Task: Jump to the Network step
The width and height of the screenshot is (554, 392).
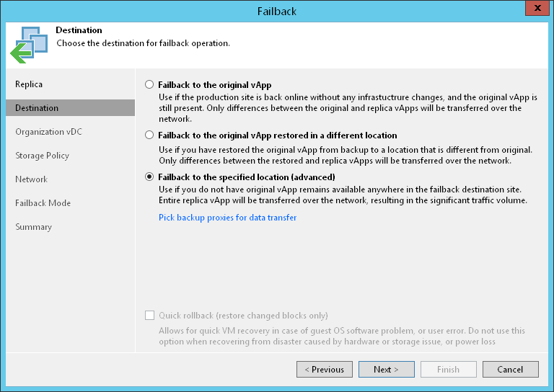Action: pos(31,179)
